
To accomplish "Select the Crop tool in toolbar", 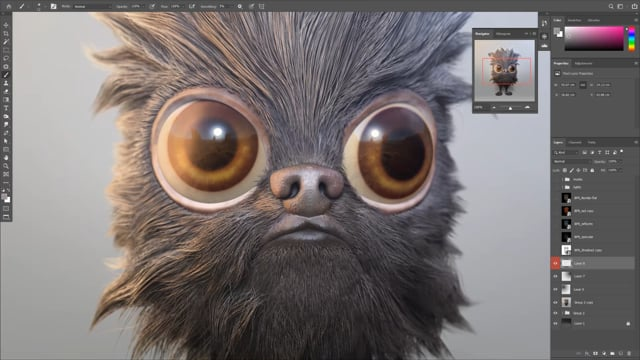I will [6, 33].
